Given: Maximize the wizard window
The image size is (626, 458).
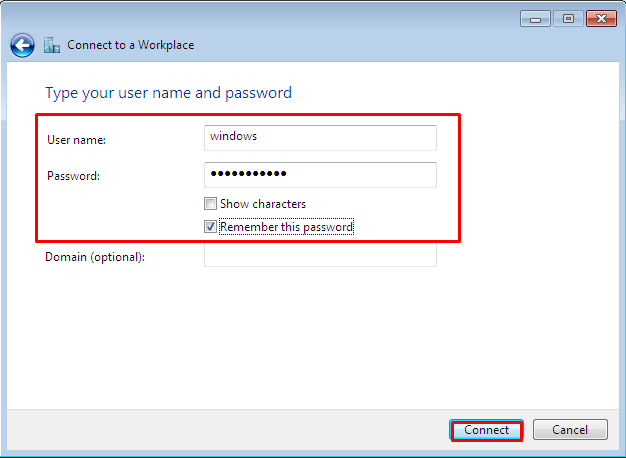Looking at the screenshot, I should tap(567, 18).
